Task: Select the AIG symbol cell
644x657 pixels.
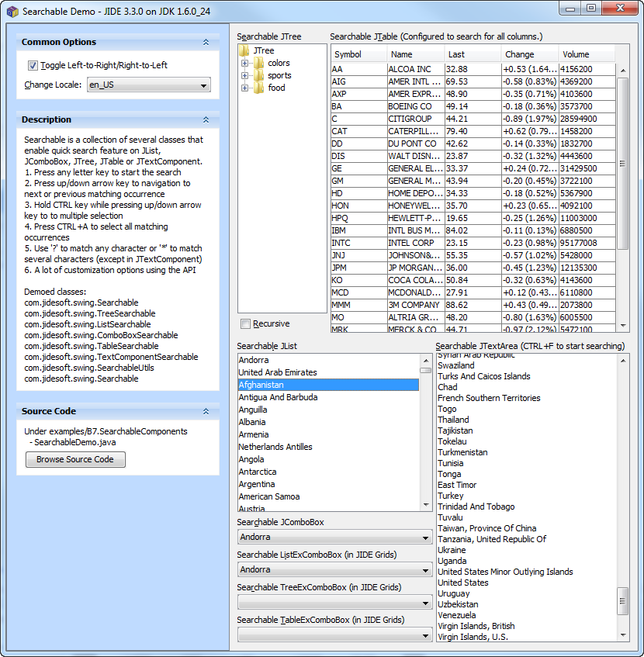Action: point(359,81)
